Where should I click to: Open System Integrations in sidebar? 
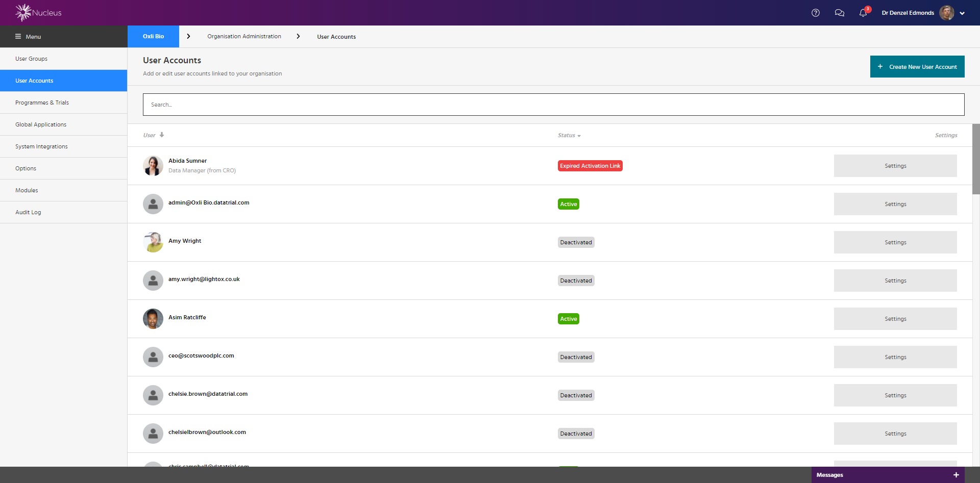(63, 146)
